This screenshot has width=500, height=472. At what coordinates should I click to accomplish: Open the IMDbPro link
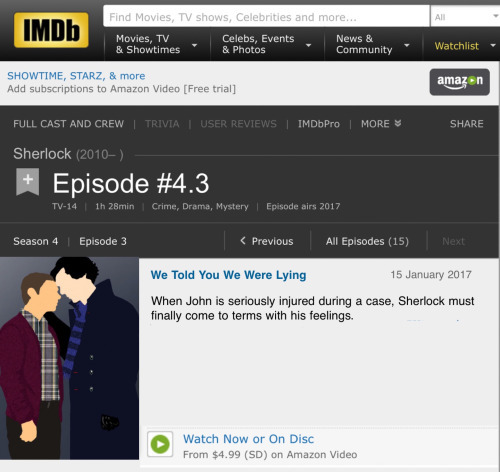point(319,124)
